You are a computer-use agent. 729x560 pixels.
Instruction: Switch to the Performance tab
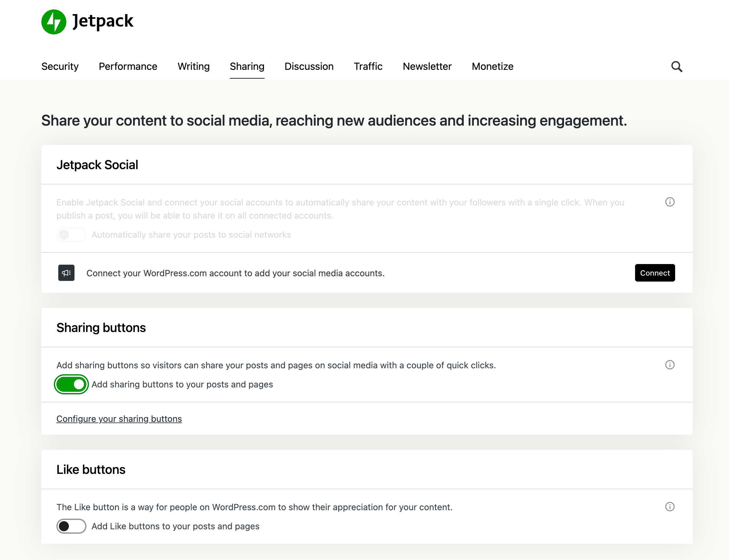tap(128, 67)
